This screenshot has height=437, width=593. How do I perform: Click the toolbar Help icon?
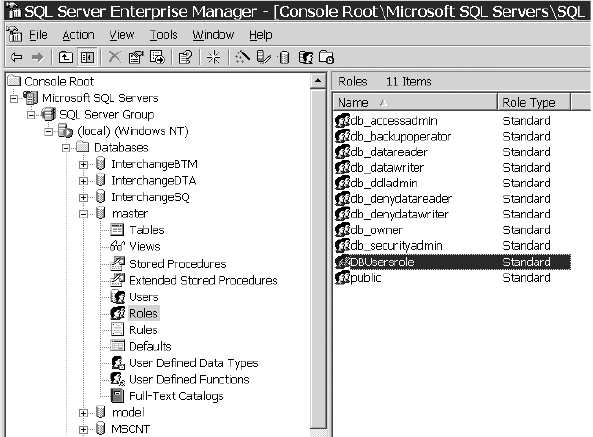click(185, 57)
